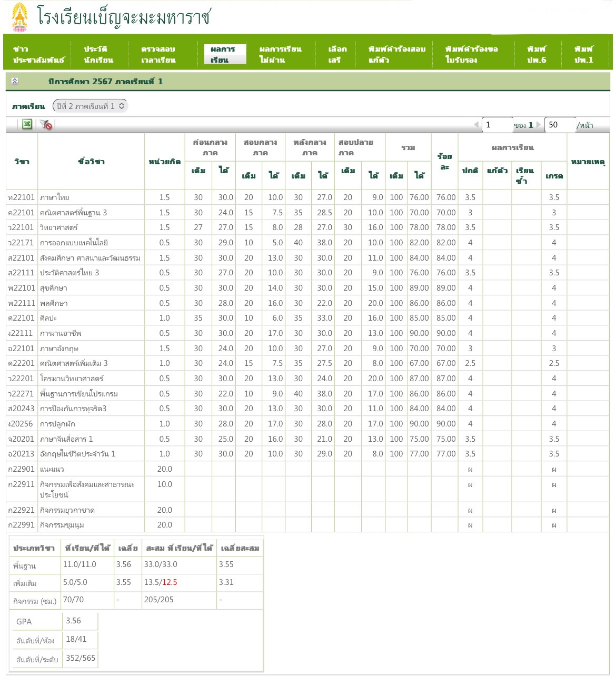Click the rows-per-page field showing 50
616x676 pixels.
pos(560,125)
